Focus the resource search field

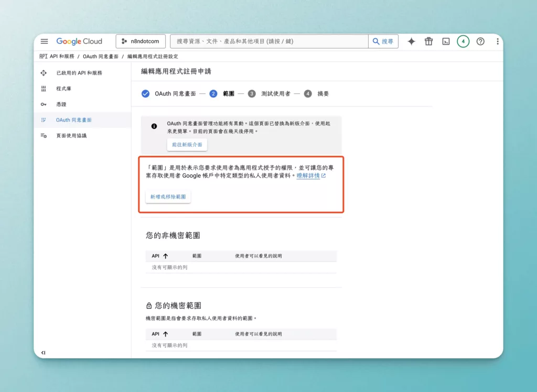(x=269, y=41)
